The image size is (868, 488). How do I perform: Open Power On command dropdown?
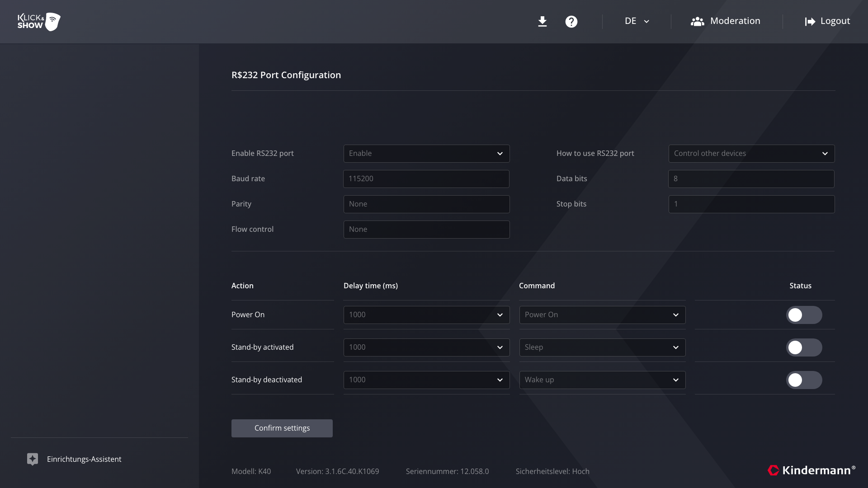(602, 315)
